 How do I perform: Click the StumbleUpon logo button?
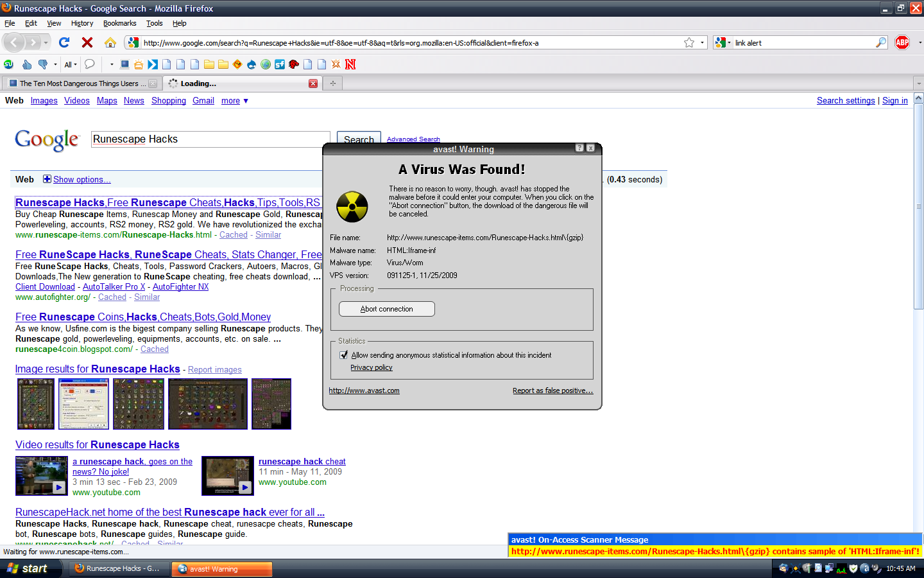8,64
